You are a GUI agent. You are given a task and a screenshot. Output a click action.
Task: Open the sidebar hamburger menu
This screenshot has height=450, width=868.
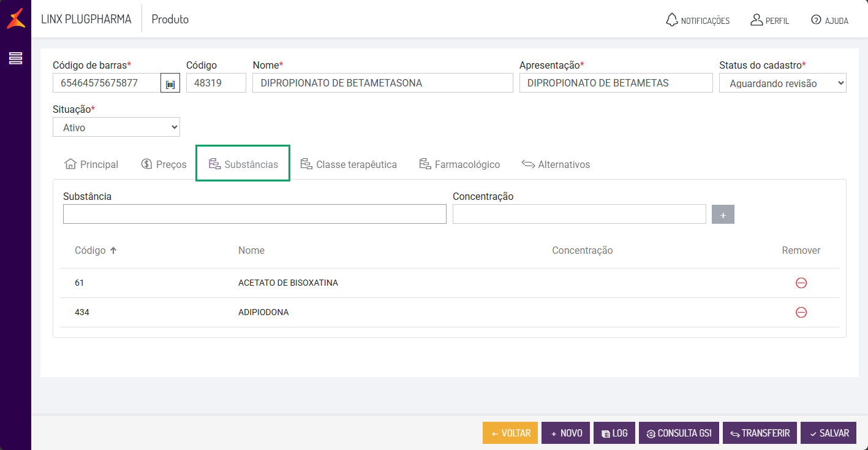[15, 58]
